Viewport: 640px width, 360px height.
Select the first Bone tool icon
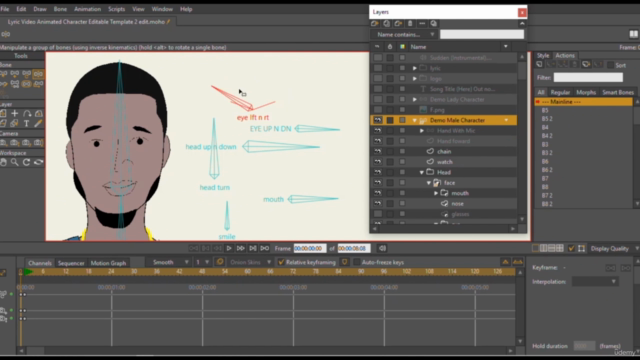click(3, 74)
